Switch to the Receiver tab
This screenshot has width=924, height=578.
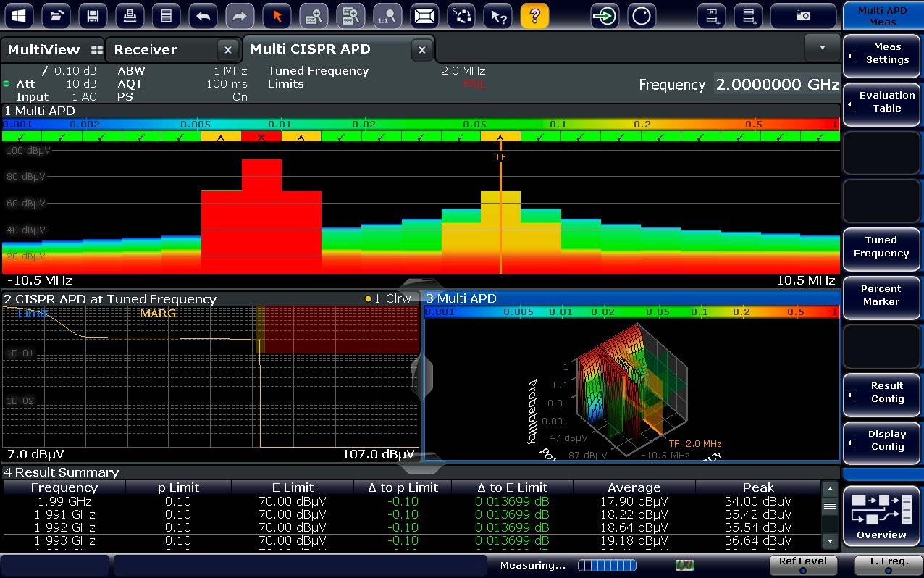(146, 50)
